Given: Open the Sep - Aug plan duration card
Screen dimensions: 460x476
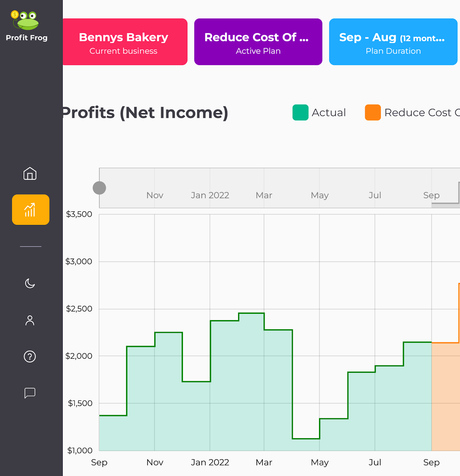Looking at the screenshot, I should 393,42.
